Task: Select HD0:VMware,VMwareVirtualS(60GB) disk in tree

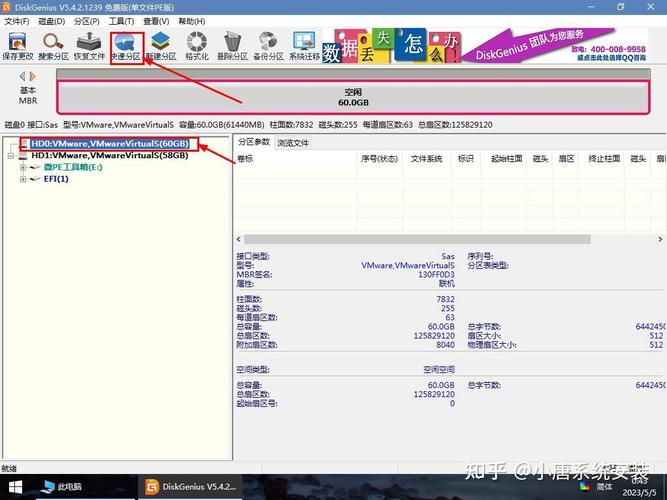Action: click(x=109, y=145)
